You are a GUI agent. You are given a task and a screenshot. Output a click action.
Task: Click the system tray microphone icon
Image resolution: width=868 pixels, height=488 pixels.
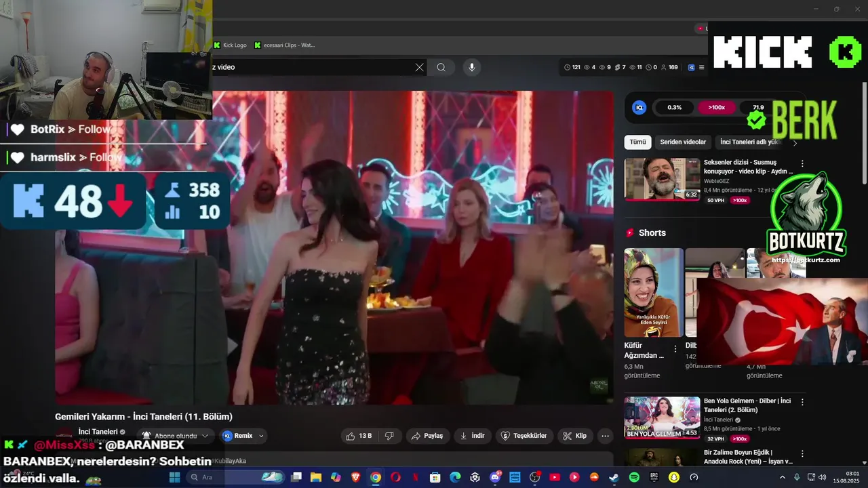coord(797,477)
